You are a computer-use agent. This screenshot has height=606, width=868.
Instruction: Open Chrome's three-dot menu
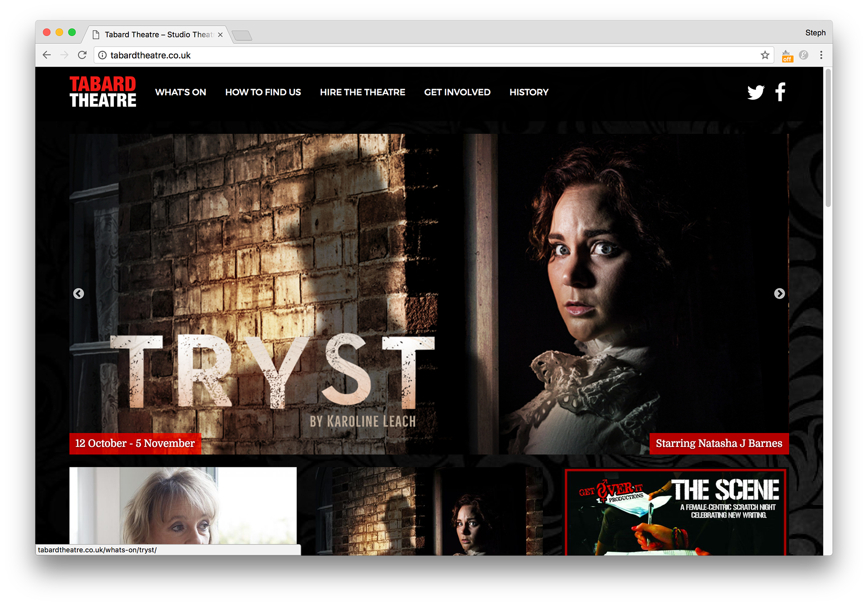click(x=821, y=55)
